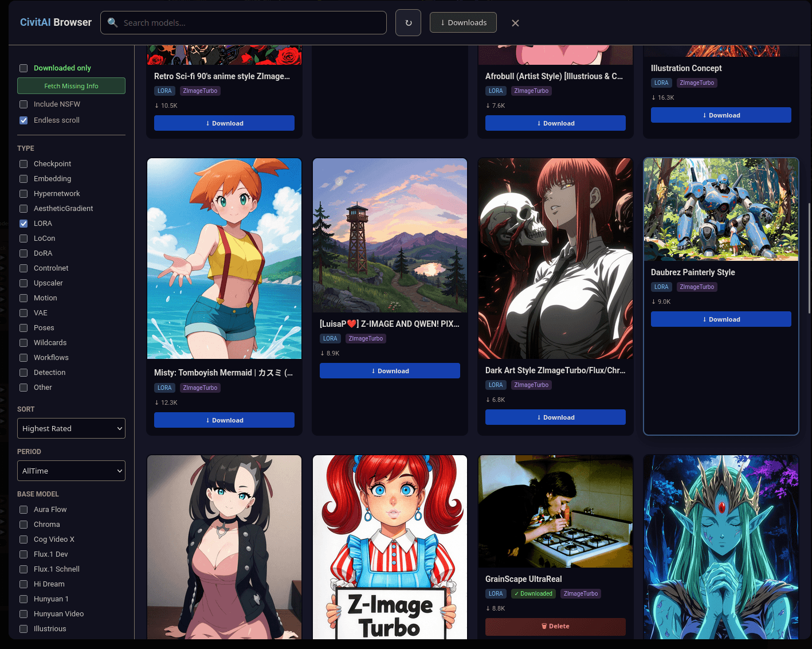Check the Upscaler type filter
The width and height of the screenshot is (812, 649).
click(x=23, y=283)
